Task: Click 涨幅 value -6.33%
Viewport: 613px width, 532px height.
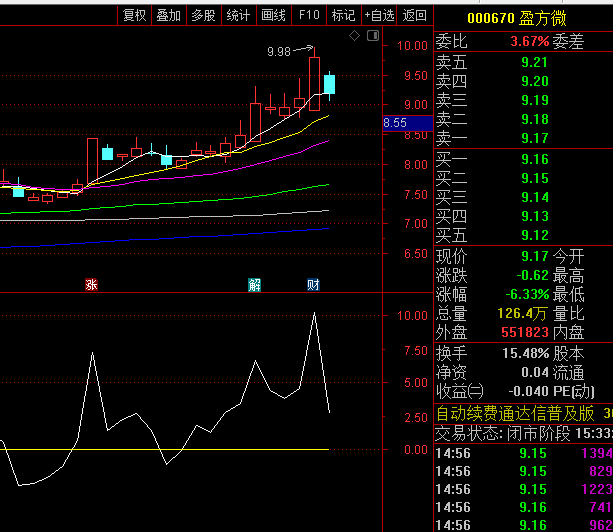Action: (527, 294)
